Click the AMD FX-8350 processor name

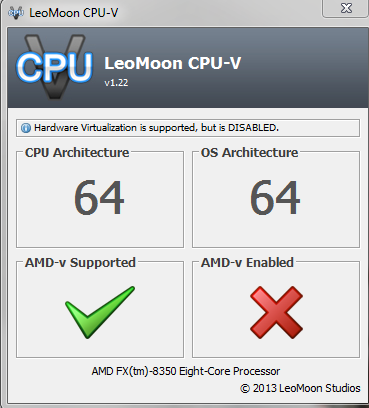[186, 371]
